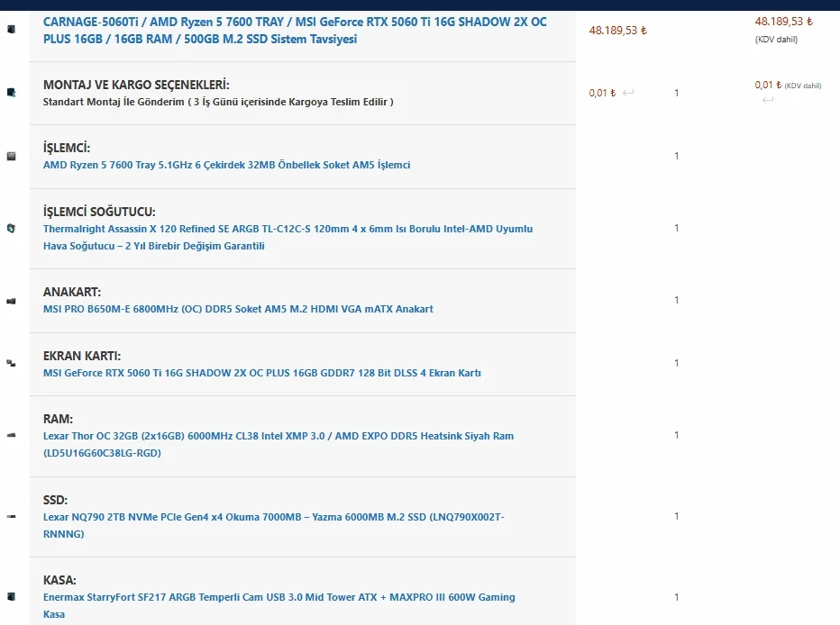Click the arrow icon beside 0,01 ₺ unit price
This screenshot has height=625, width=840.
(x=628, y=93)
